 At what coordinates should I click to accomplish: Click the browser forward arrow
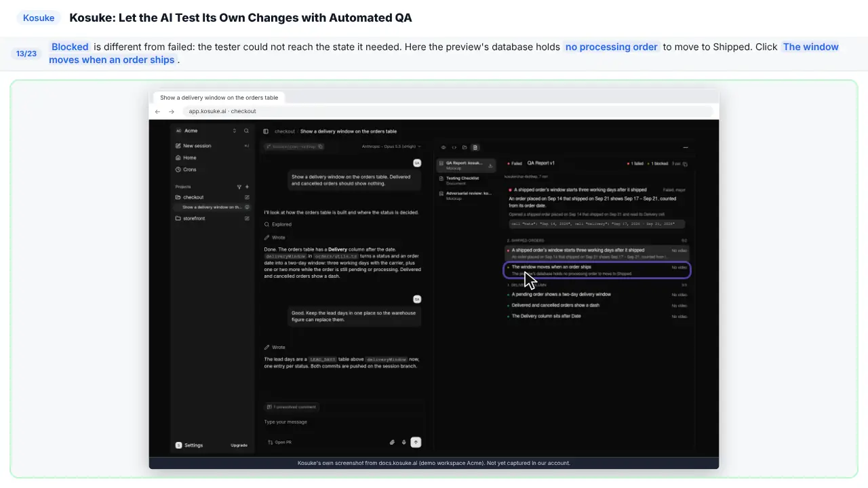(x=172, y=111)
